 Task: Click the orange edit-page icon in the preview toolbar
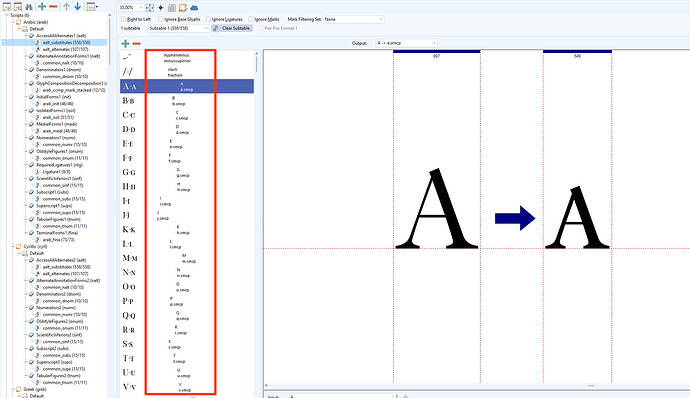pos(183,7)
